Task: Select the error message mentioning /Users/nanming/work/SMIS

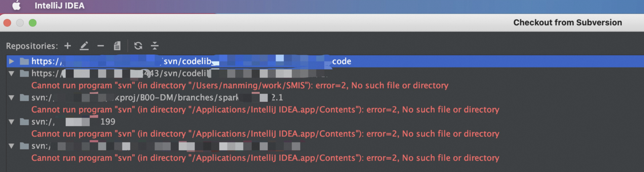Action: coord(240,85)
